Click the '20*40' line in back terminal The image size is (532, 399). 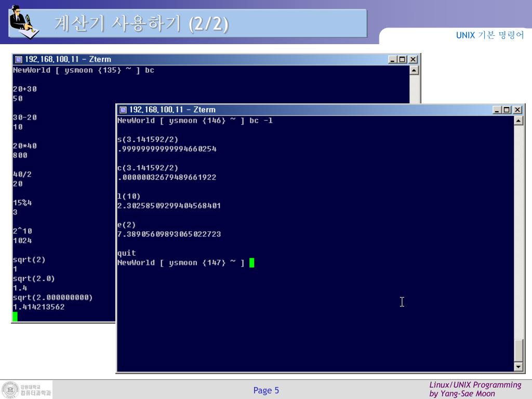[x=25, y=146]
